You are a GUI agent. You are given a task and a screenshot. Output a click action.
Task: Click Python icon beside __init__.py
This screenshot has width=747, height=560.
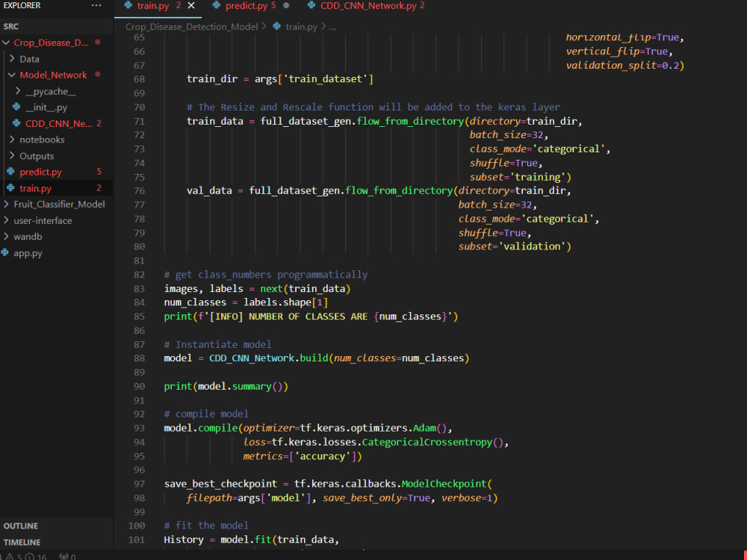(16, 107)
